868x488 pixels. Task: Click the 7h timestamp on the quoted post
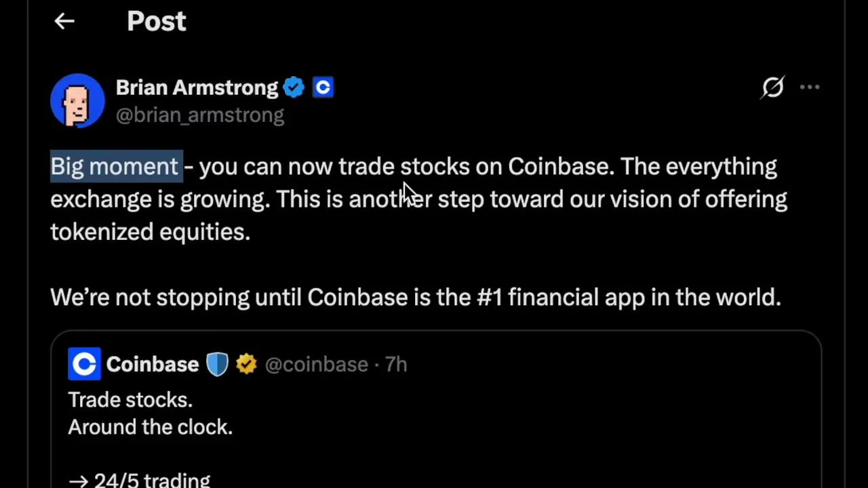coord(395,364)
